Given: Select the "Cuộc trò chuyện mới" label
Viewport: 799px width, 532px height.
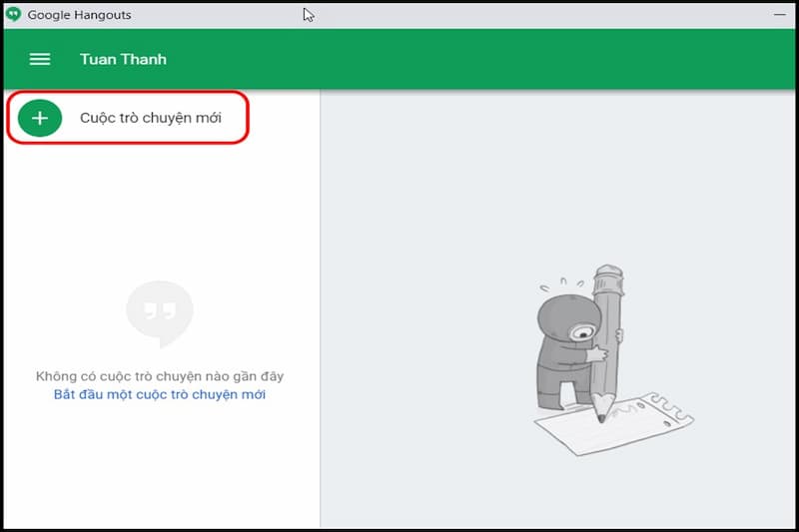Looking at the screenshot, I should 151,118.
